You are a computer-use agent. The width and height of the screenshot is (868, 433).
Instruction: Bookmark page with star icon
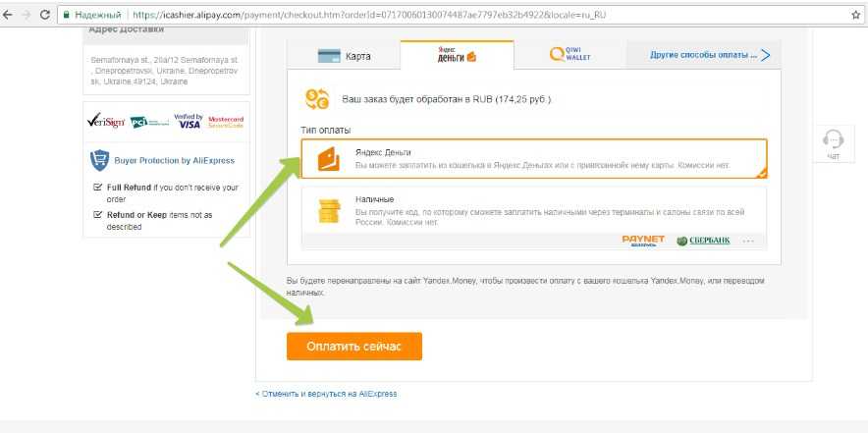[x=855, y=16]
